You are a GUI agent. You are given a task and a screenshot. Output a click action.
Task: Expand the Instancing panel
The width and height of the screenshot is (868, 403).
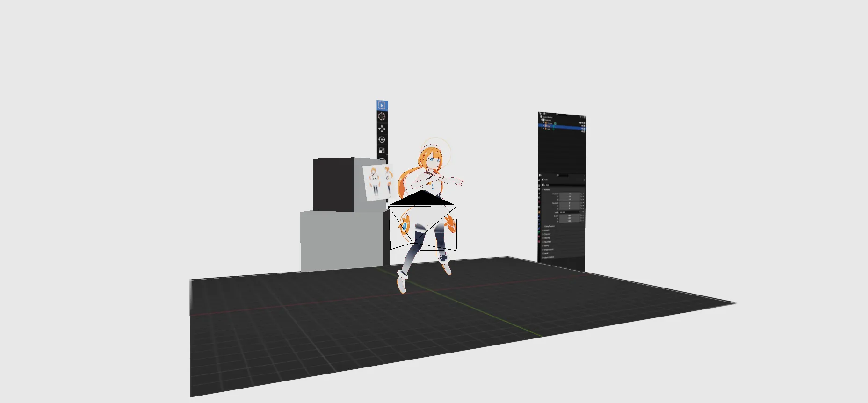click(547, 238)
